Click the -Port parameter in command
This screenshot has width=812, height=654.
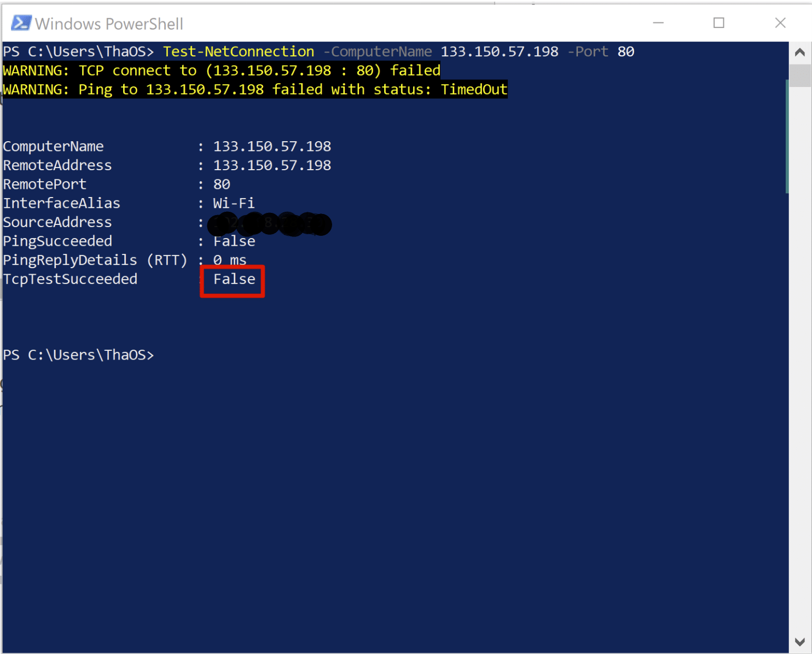(588, 52)
